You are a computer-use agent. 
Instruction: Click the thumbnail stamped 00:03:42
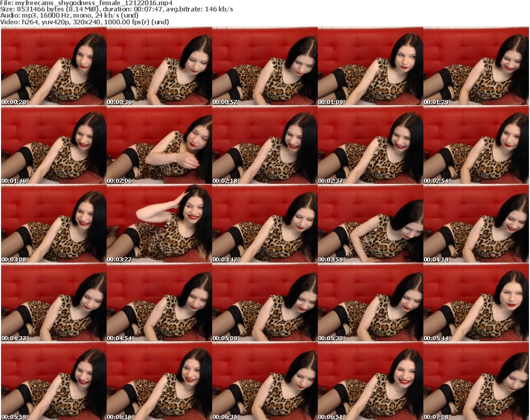point(265,224)
